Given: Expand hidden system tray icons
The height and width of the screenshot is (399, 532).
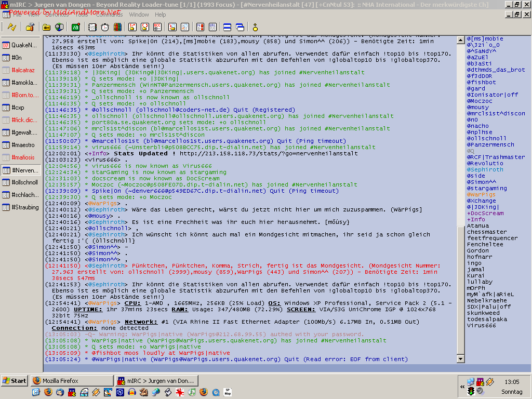Looking at the screenshot, I should click(x=462, y=387).
